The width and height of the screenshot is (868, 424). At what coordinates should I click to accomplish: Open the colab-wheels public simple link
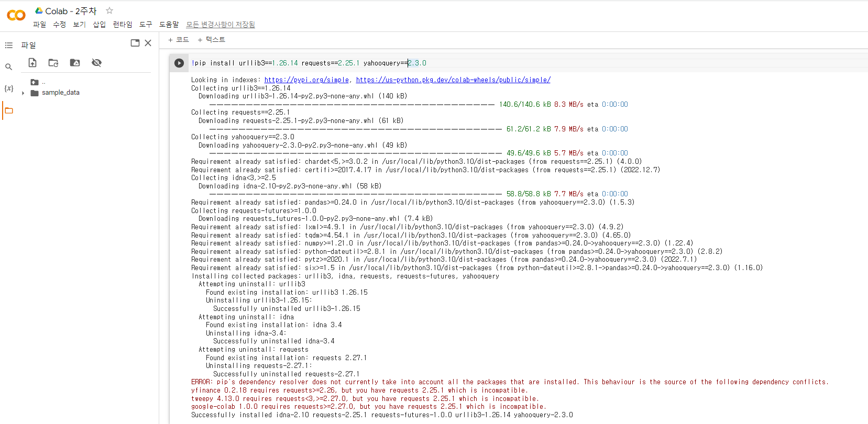pos(453,80)
